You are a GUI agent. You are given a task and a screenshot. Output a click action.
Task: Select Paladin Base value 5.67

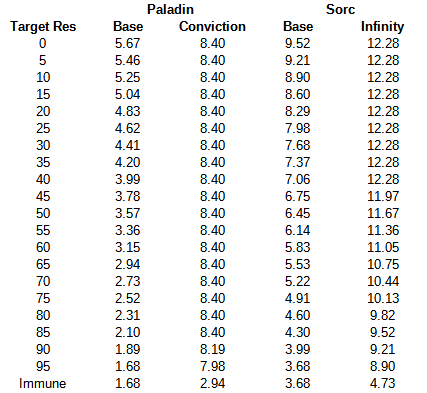pyautogui.click(x=128, y=43)
